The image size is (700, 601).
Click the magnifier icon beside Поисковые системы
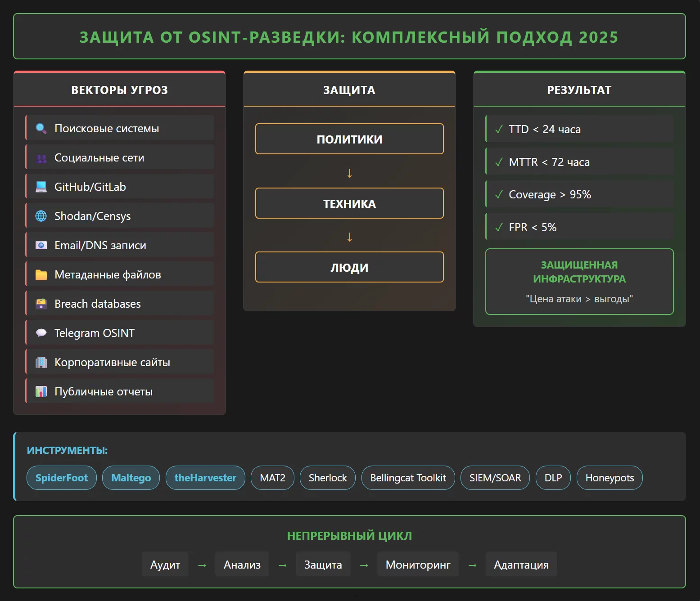tap(41, 129)
